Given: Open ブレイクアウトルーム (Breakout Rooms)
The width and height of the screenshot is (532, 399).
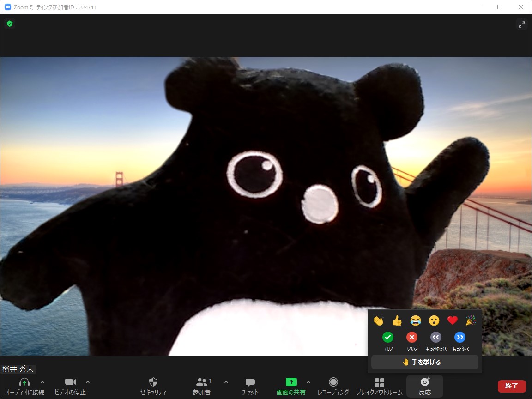Looking at the screenshot, I should [x=380, y=386].
